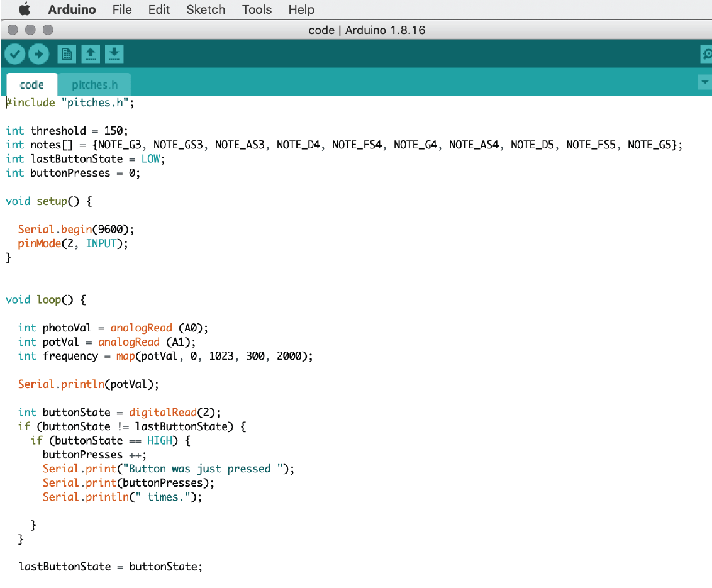This screenshot has width=712, height=588.
Task: Click the Verify sketch checkmark icon
Action: [14, 54]
